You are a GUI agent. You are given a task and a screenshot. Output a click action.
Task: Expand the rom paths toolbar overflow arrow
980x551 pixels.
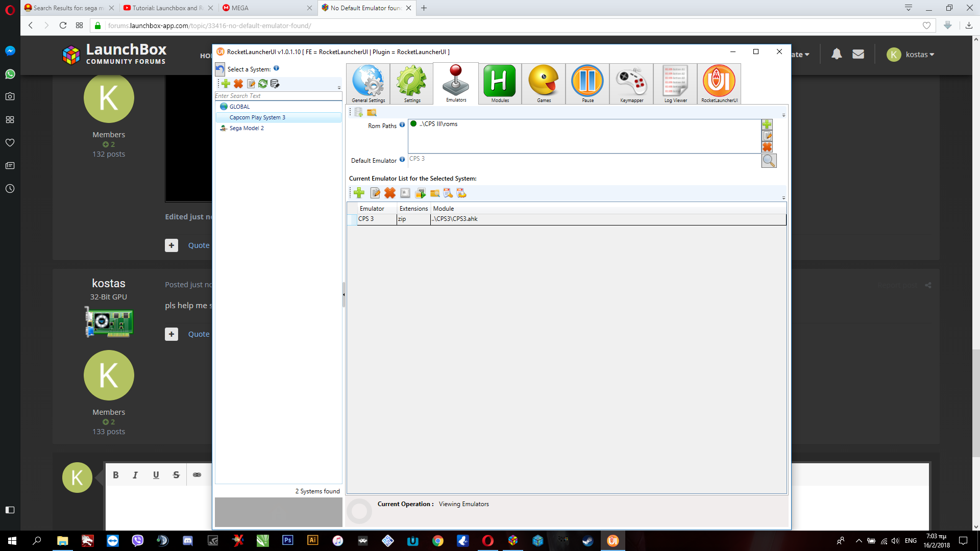tap(783, 115)
